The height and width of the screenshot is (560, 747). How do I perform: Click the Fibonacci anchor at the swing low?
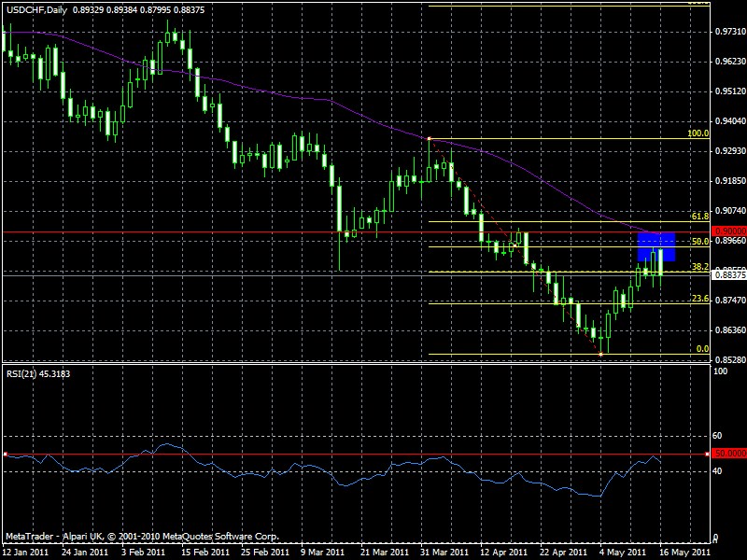[x=600, y=355]
